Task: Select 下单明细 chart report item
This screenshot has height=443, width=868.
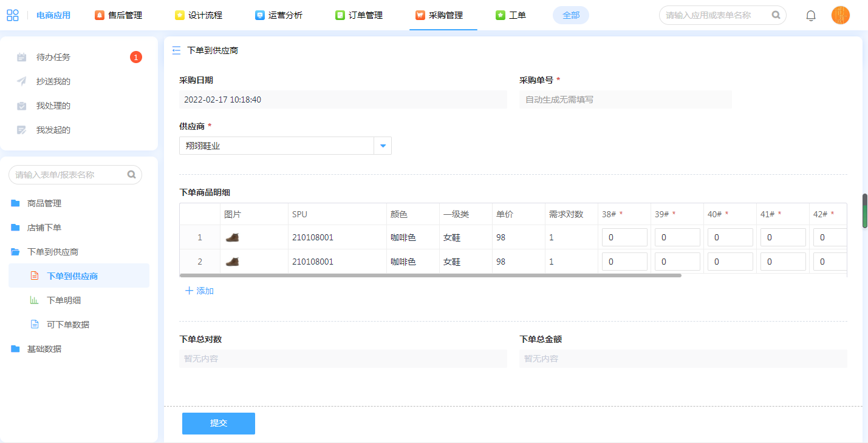Action: coord(64,300)
